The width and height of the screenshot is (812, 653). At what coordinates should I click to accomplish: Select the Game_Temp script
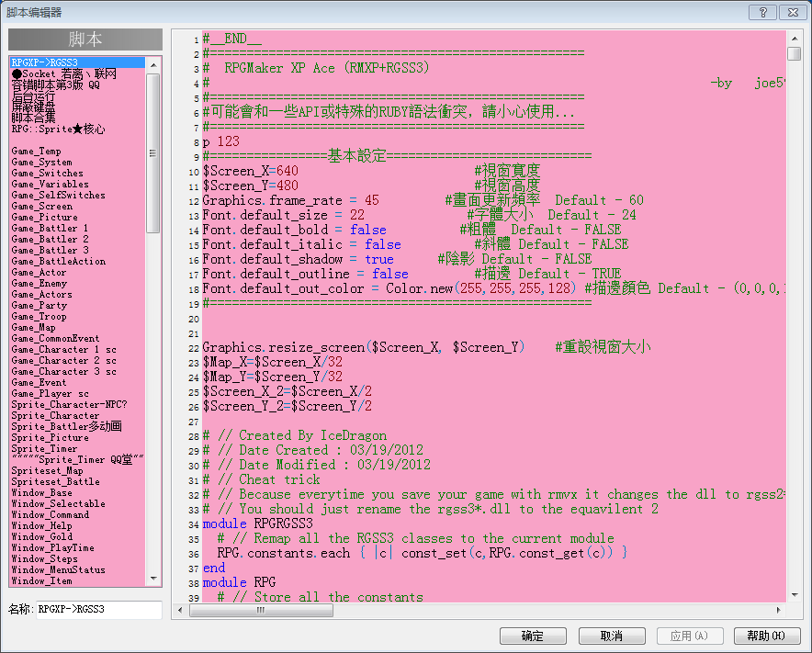pos(78,152)
